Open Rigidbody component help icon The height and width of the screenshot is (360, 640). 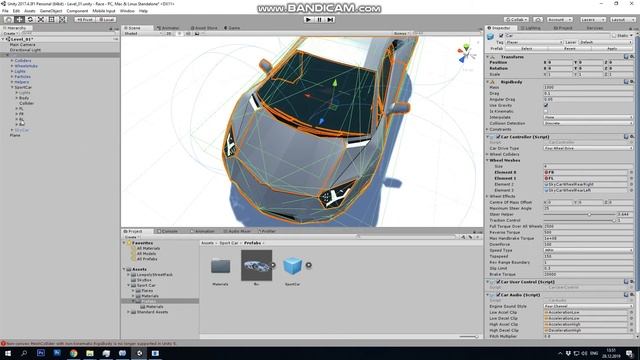click(x=626, y=82)
